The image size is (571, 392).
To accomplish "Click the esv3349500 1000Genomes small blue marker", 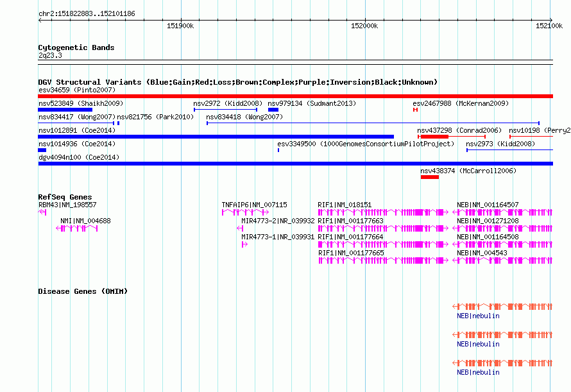I will click(x=278, y=150).
